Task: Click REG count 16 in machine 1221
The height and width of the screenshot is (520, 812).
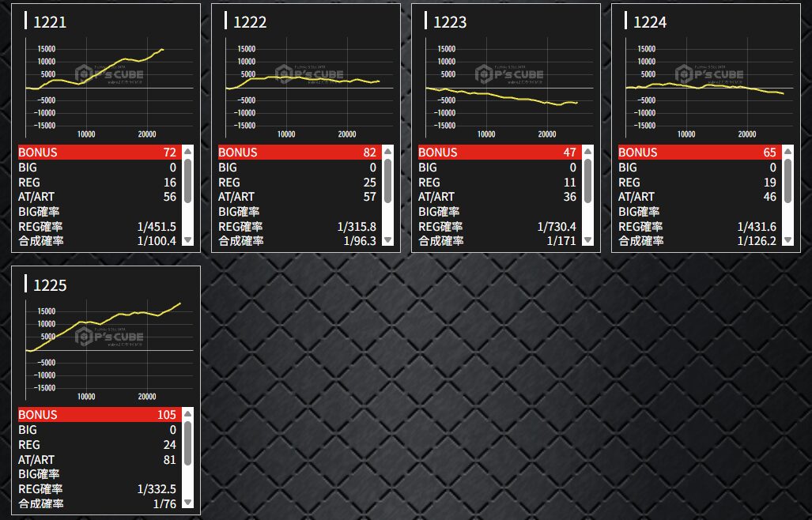Action: pos(170,182)
